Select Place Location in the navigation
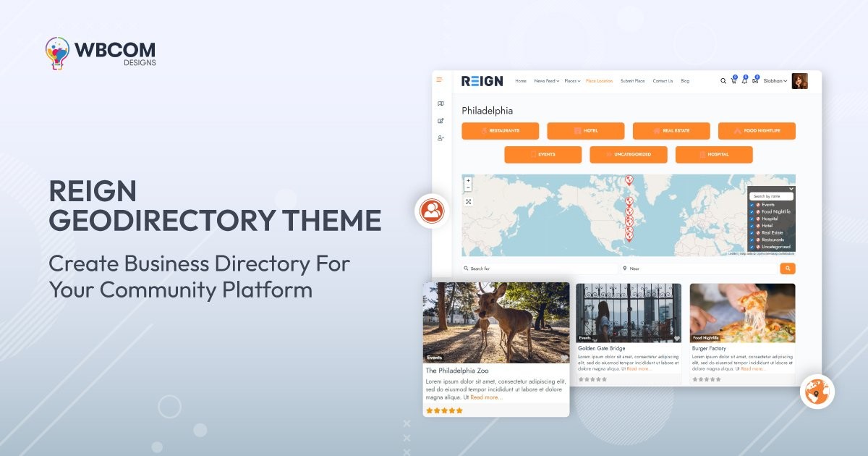This screenshot has height=456, width=868. tap(599, 81)
